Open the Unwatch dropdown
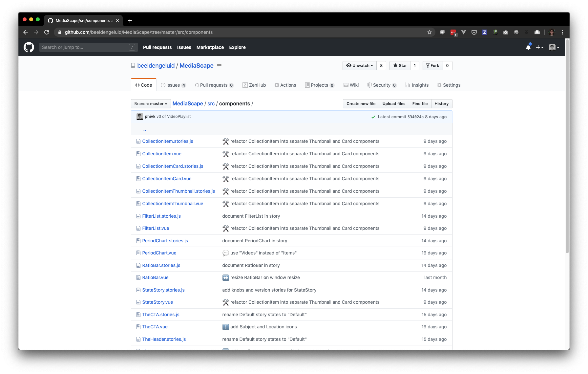588x374 pixels. tap(360, 66)
